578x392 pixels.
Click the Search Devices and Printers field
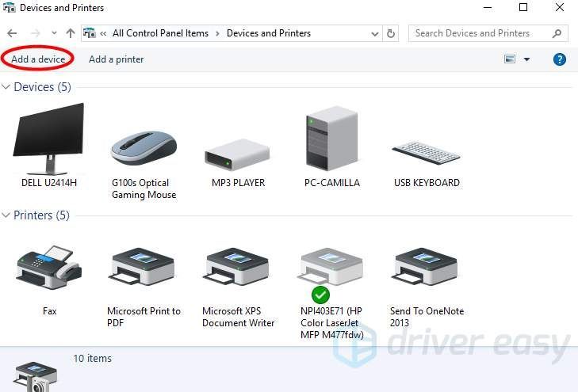coord(488,33)
